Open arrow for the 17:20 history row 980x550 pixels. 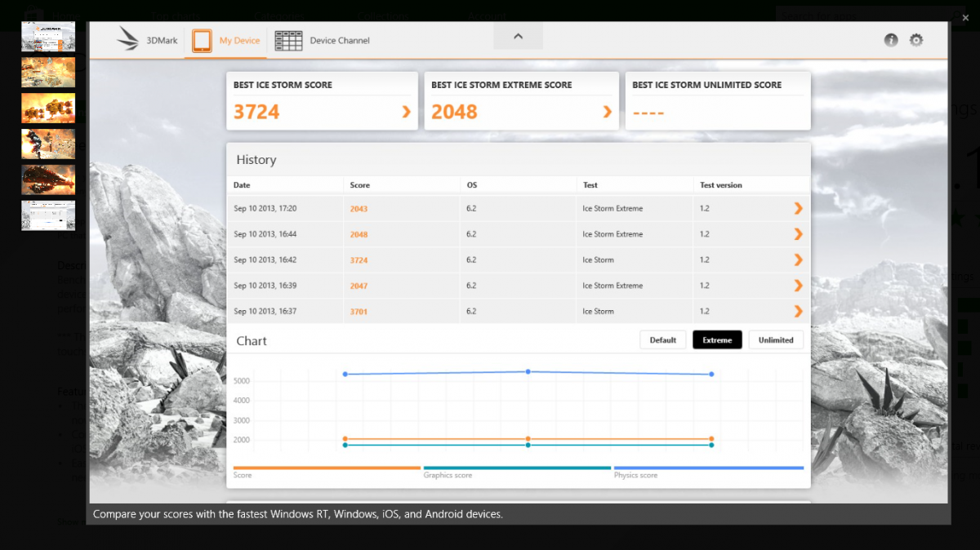point(798,208)
